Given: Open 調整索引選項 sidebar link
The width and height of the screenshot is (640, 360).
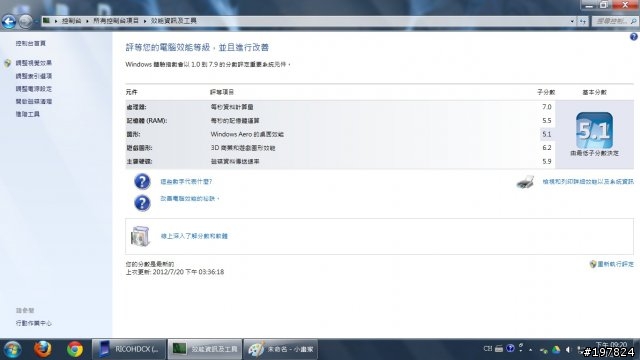Looking at the screenshot, I should 33,76.
